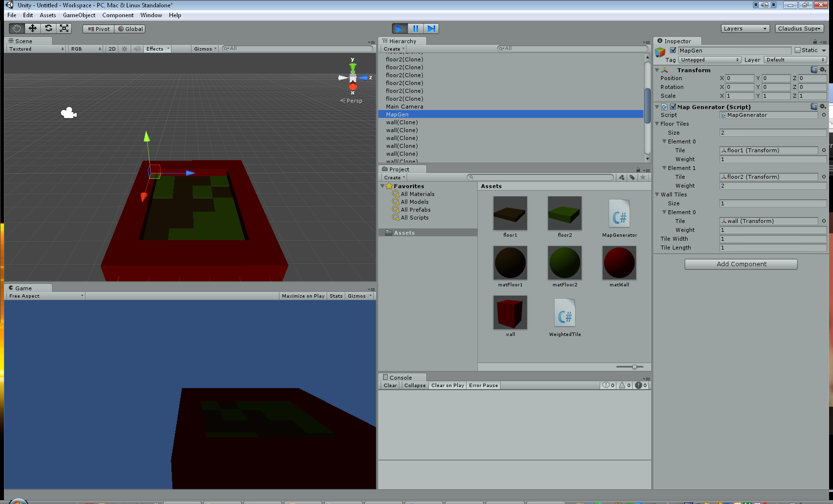Click object picker for floor1 Tile

click(824, 150)
